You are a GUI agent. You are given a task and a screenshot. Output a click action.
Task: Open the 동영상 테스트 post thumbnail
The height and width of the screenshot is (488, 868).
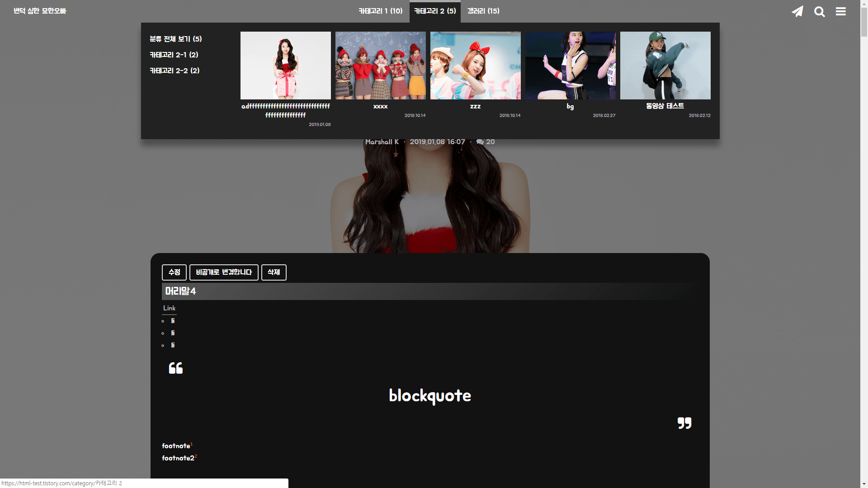pyautogui.click(x=665, y=66)
